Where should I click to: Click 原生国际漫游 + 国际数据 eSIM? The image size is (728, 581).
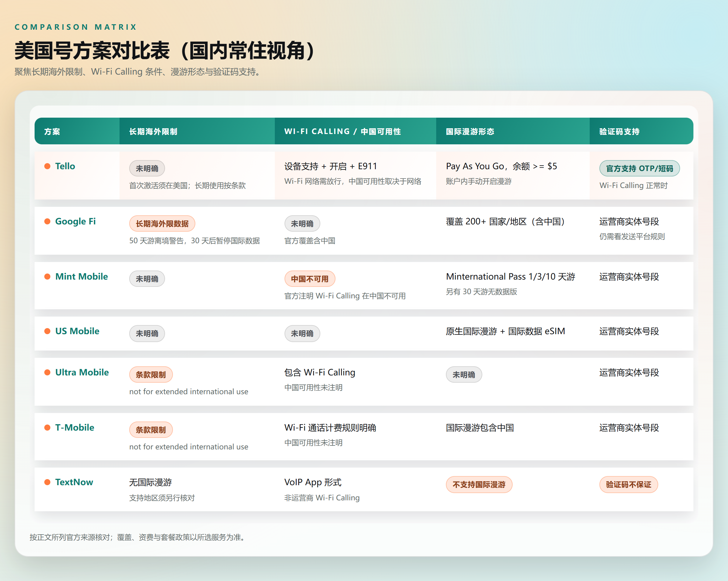click(505, 331)
